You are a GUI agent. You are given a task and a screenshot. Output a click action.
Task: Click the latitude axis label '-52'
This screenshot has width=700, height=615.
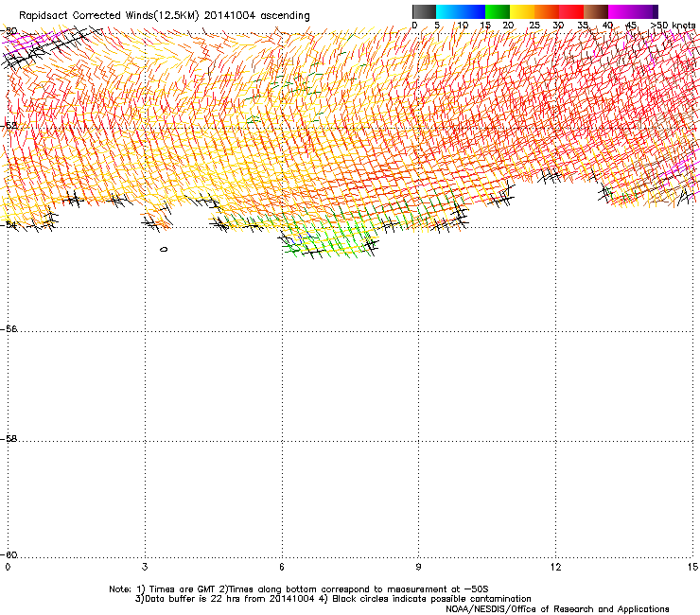9,126
